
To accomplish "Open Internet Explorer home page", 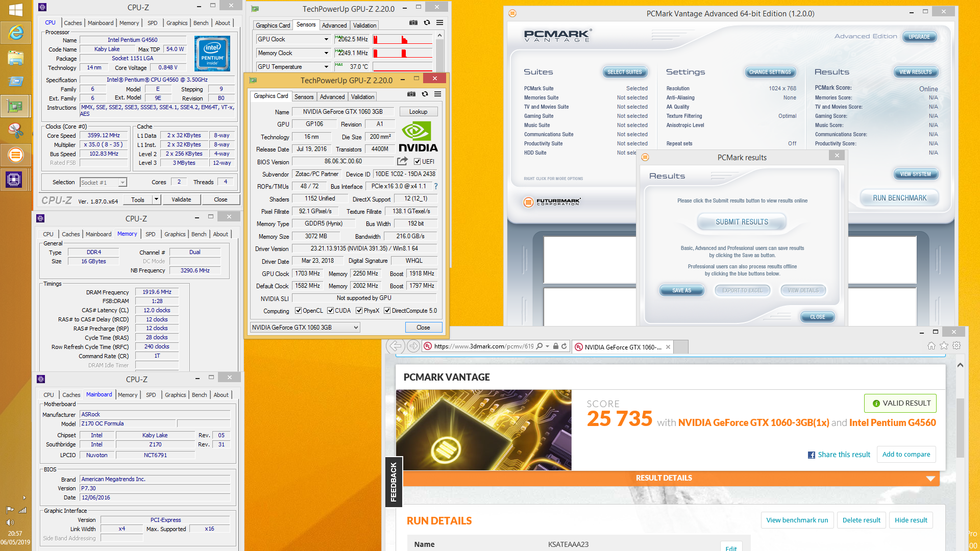I will pyautogui.click(x=932, y=346).
